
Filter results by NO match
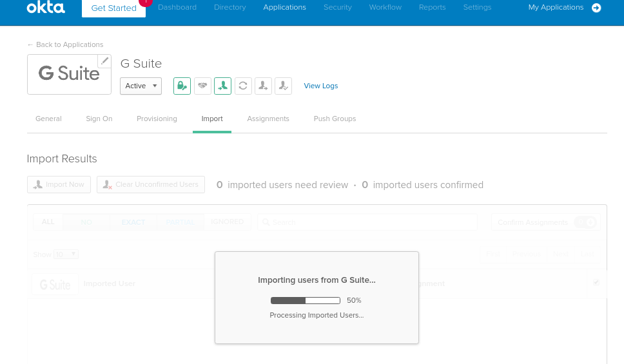[86, 222]
